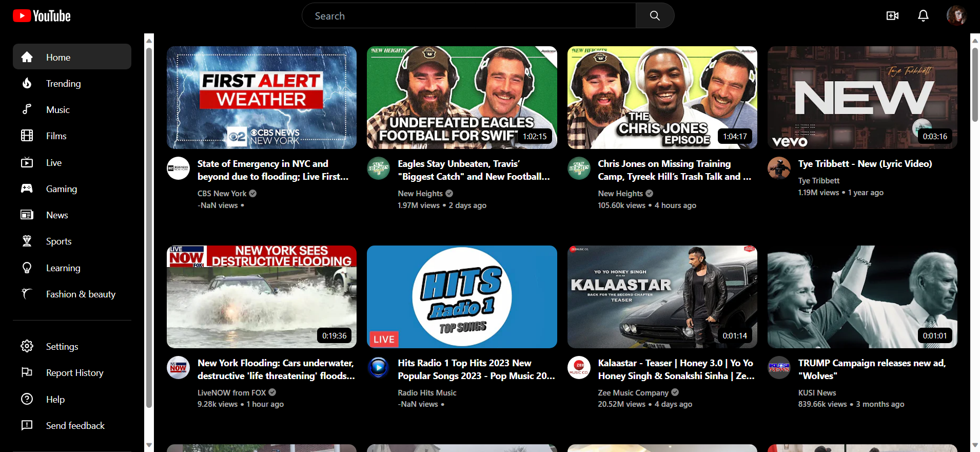Click the Settings gear icon
The image size is (980, 452).
point(27,346)
